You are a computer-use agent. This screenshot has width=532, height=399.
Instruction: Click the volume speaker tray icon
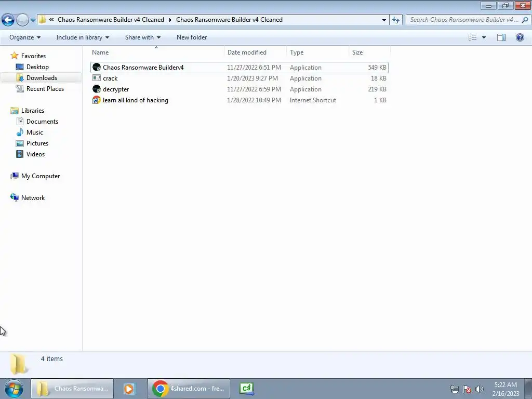tap(480, 390)
